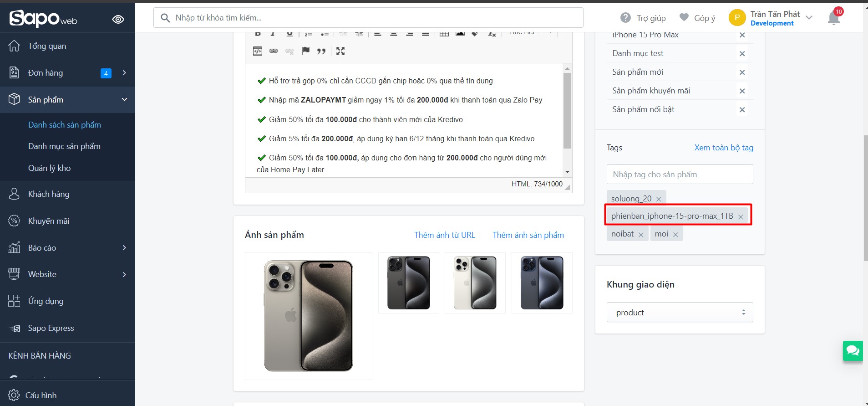Expand the Đơn hàng submenu chevron
The image size is (868, 406).
(x=124, y=73)
